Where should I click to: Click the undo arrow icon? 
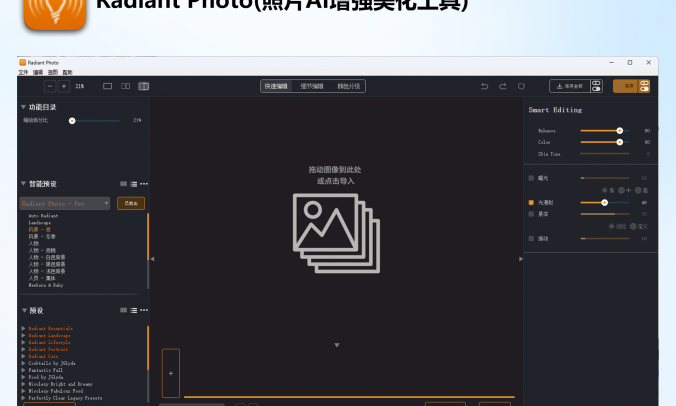485,86
